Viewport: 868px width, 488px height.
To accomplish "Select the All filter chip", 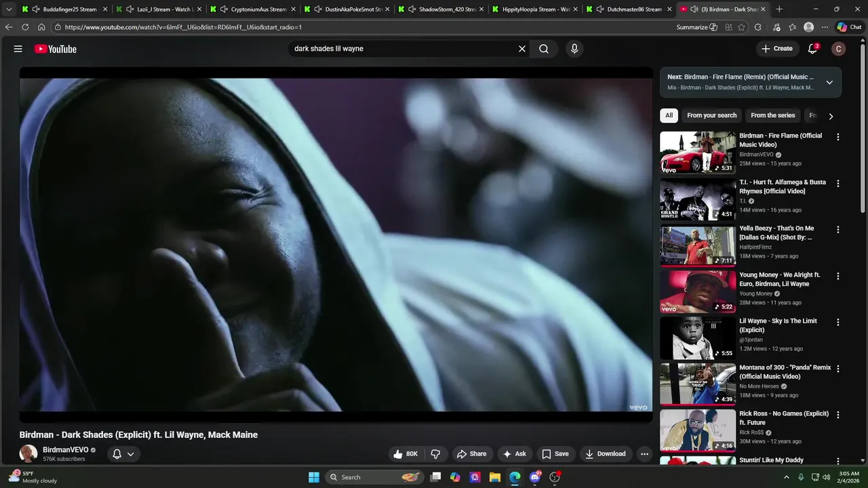I will click(x=669, y=115).
